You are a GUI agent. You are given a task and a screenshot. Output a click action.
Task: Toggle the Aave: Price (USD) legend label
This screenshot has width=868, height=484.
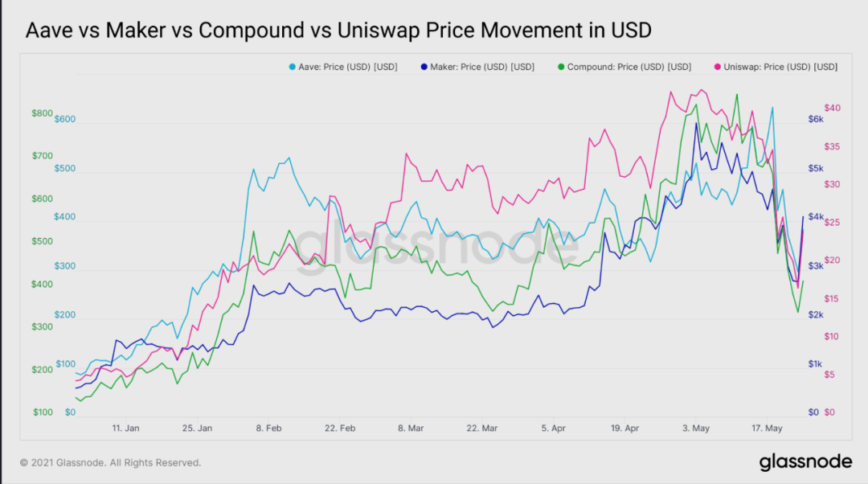point(348,67)
